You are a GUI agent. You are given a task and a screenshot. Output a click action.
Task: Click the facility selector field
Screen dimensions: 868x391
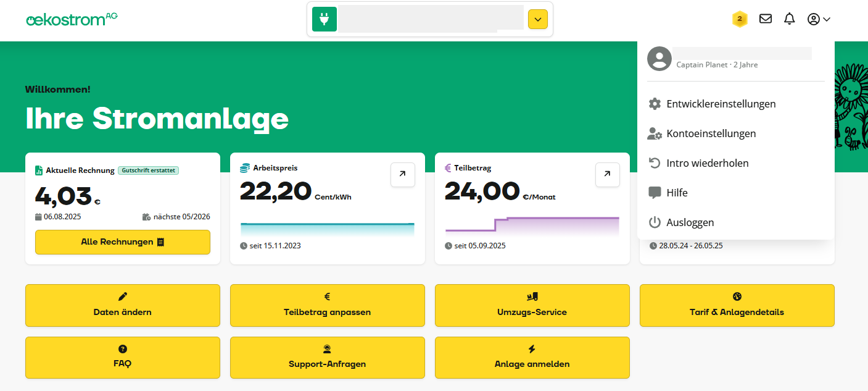pyautogui.click(x=430, y=19)
